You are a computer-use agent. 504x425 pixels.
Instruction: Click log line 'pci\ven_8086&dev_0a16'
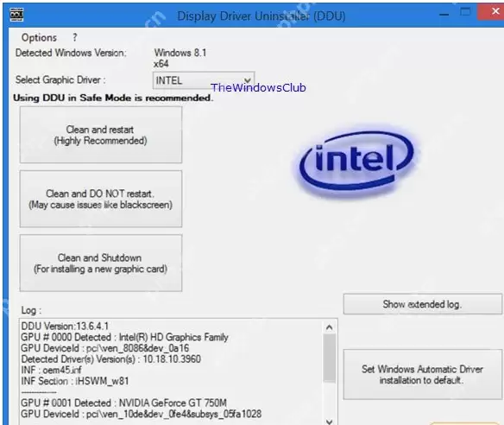(x=137, y=348)
